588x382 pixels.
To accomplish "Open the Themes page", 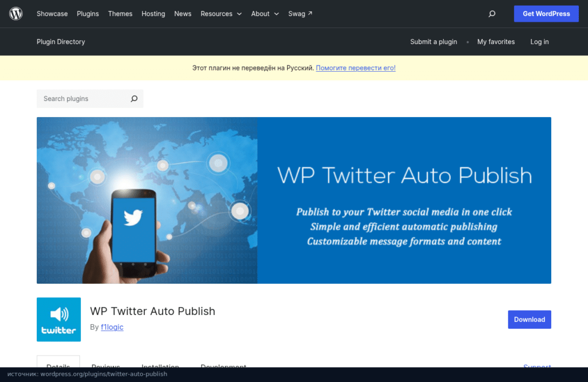I will point(120,14).
